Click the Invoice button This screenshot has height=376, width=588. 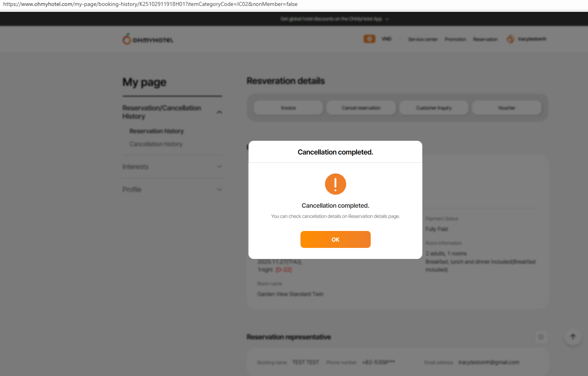(288, 108)
